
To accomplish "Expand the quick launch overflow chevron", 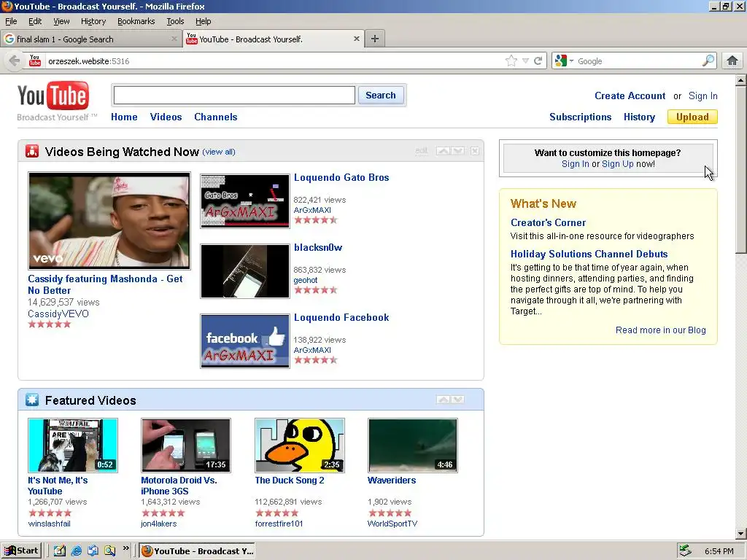I will 125,548.
